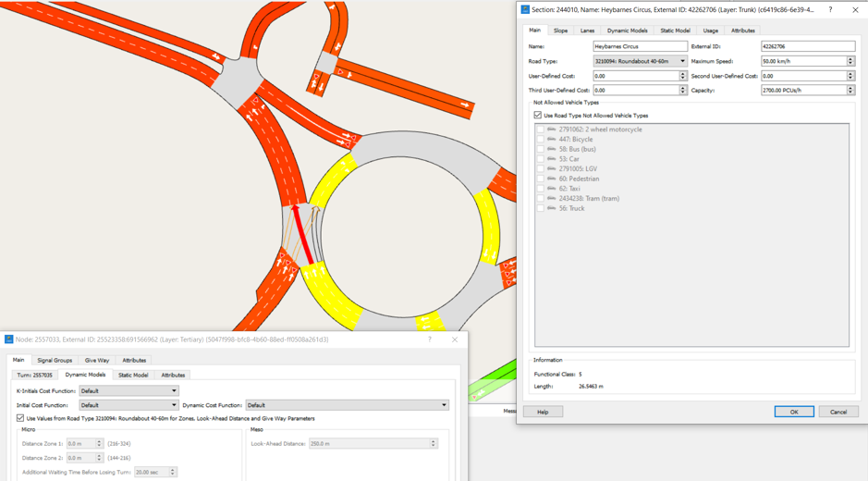The height and width of the screenshot is (481, 868).
Task: Toggle Pedestrian vehicle type checkbox
Action: (540, 179)
